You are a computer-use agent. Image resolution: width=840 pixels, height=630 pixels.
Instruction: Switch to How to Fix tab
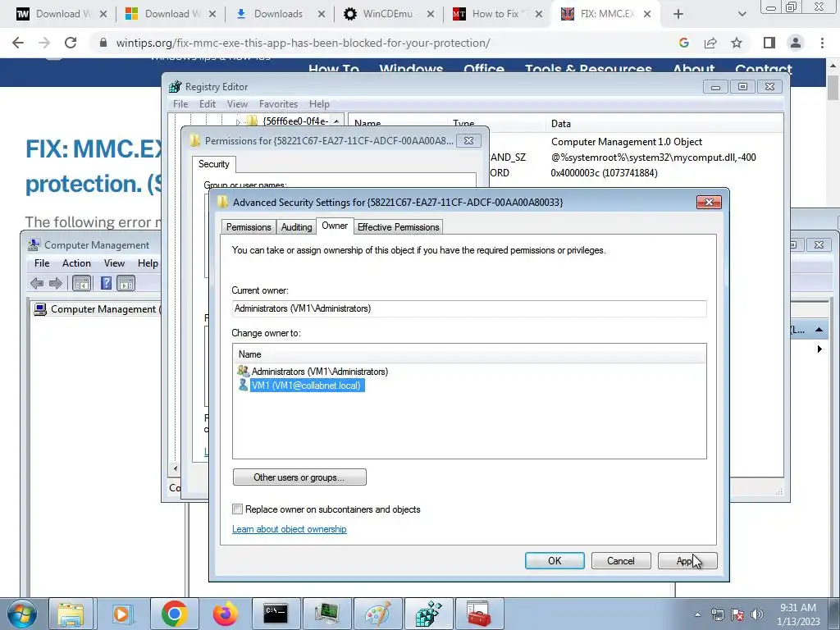pyautogui.click(x=495, y=14)
